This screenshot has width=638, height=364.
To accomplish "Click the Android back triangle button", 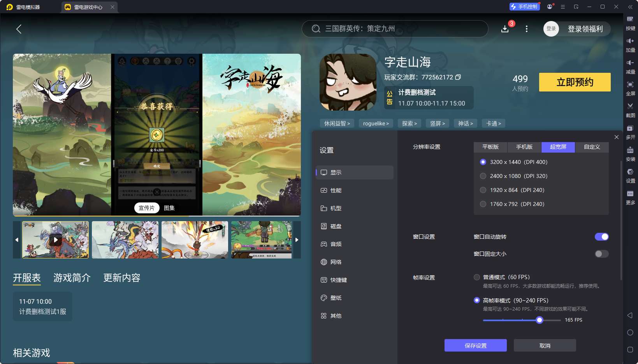I will [630, 315].
